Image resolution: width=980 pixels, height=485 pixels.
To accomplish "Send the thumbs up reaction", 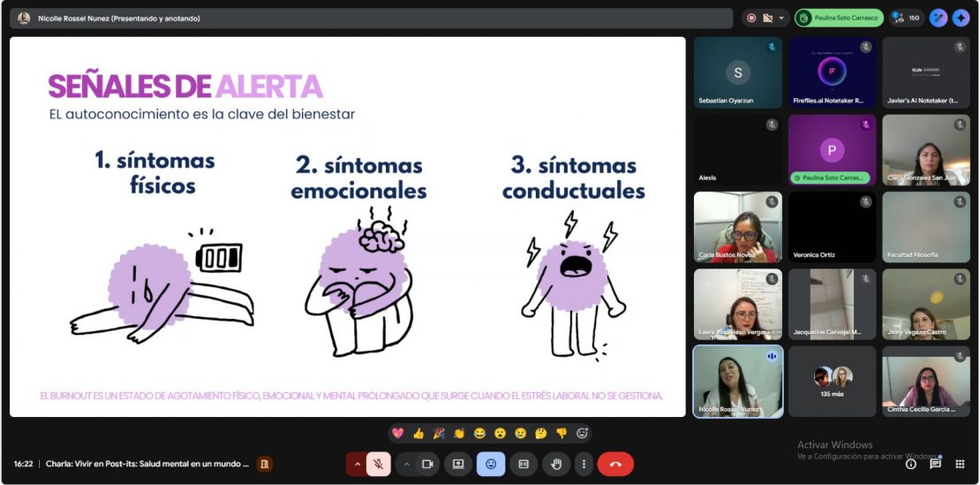I will pyautogui.click(x=418, y=434).
